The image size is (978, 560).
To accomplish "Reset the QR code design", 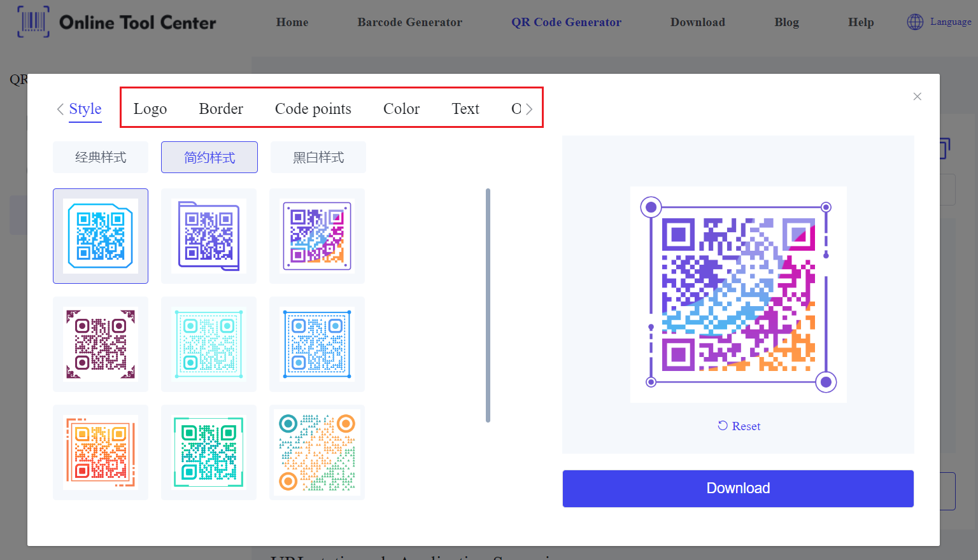I will (x=739, y=426).
